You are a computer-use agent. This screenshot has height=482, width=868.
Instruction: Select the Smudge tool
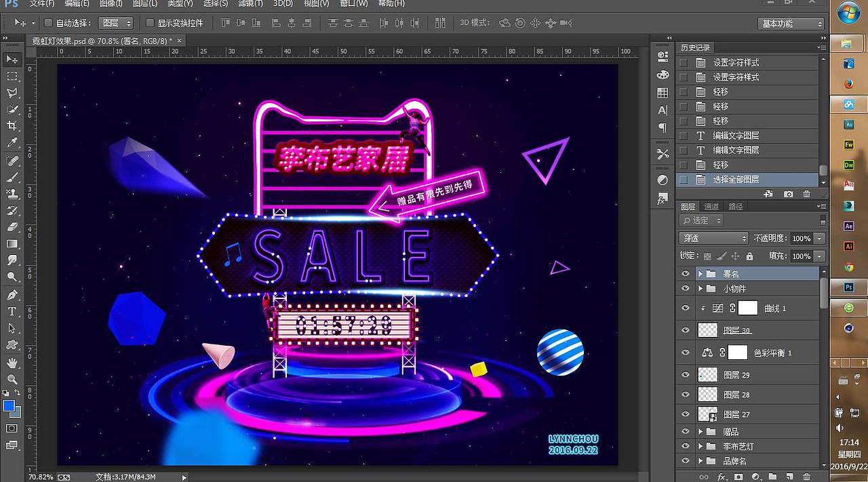(12, 260)
